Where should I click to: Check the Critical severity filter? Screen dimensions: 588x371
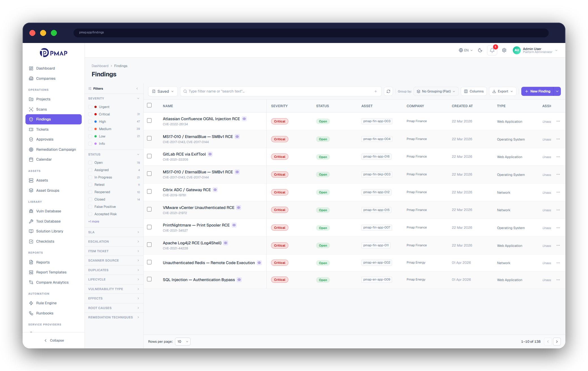click(90, 114)
